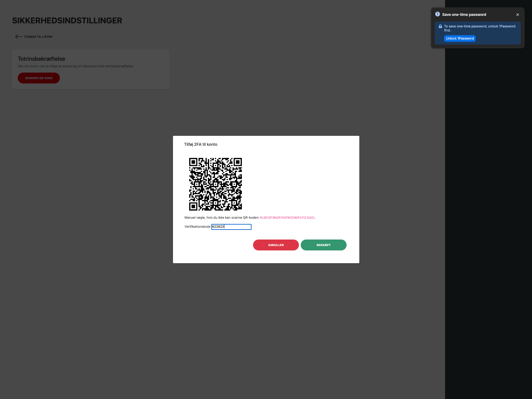Screen dimensions: 532x399
Task: Click 'Manuel nøgle' instruction text
Action: (x=222, y=218)
